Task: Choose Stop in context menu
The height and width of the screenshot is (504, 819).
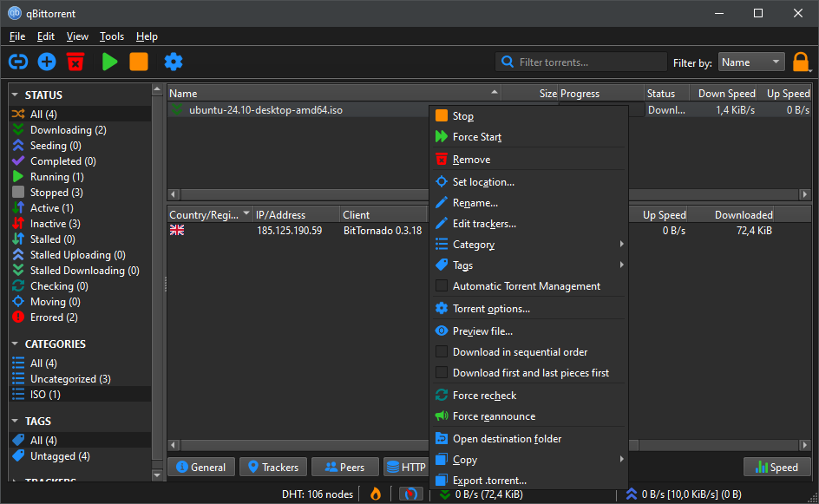Action: click(x=528, y=116)
